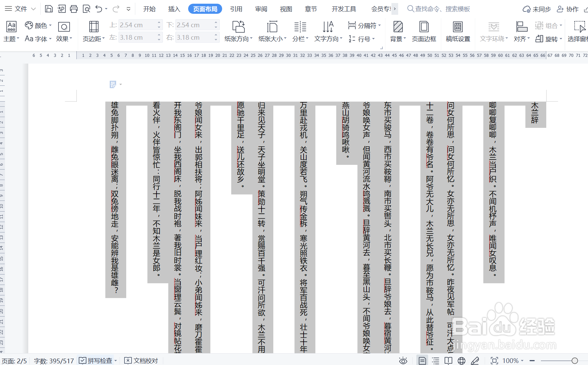
Task: Click the top margin stepper arrows
Action: (x=159, y=25)
